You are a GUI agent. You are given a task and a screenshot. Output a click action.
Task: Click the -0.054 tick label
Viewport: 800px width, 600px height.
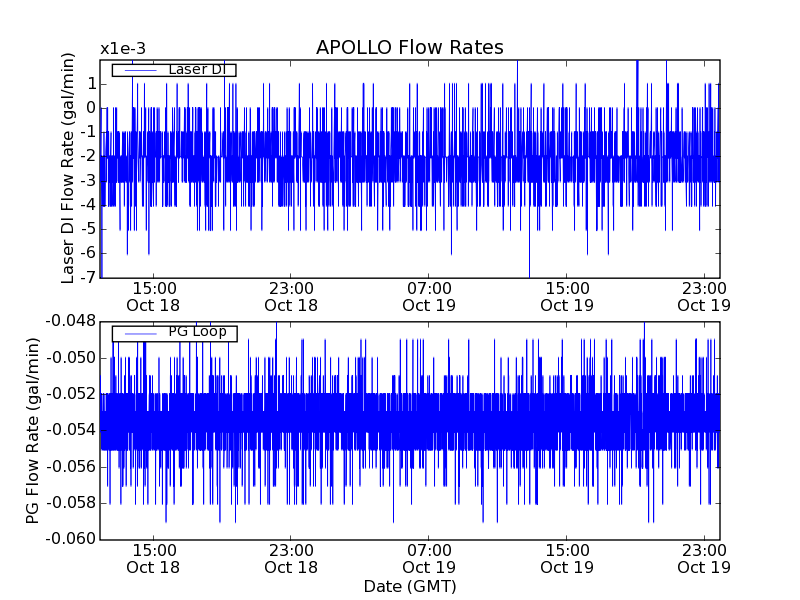pos(71,430)
